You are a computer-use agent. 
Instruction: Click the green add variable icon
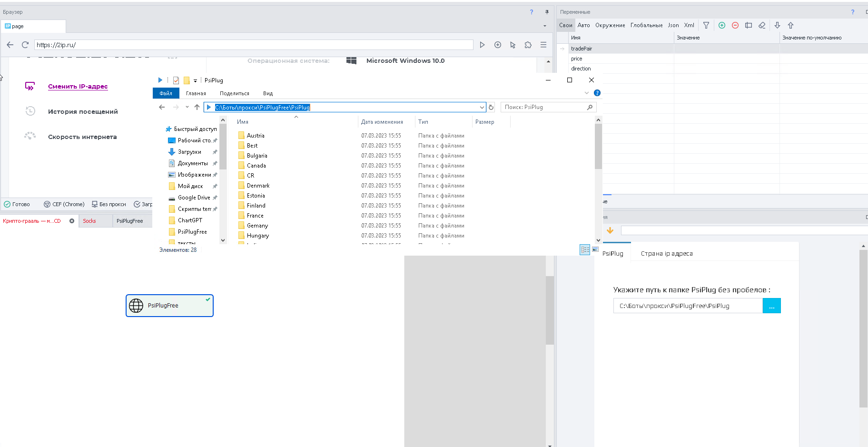point(721,25)
